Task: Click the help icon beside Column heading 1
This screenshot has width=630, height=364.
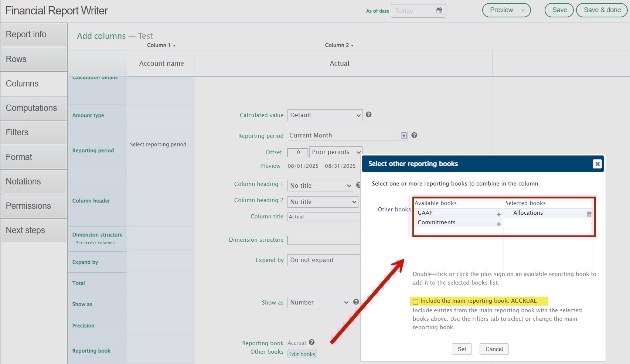Action: [359, 185]
